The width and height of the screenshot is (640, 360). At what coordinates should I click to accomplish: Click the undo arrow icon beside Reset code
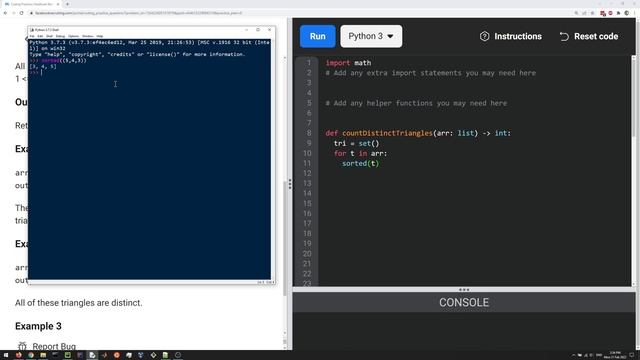tap(564, 36)
